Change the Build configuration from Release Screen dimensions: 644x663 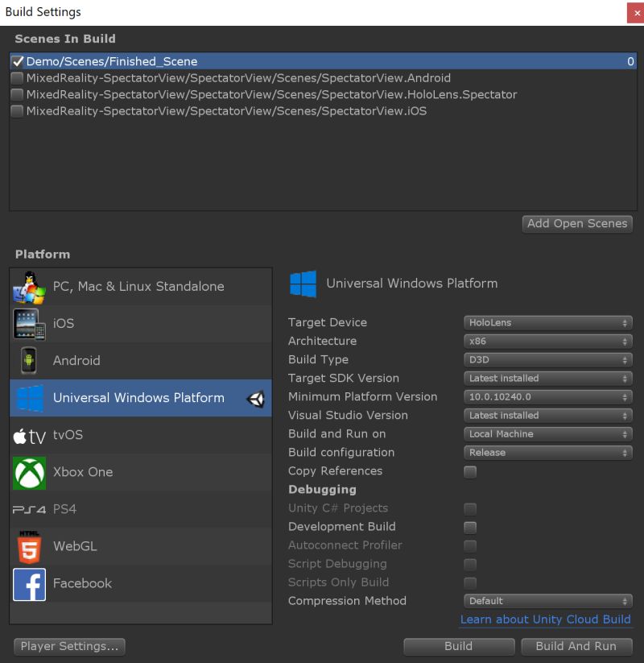pos(547,453)
